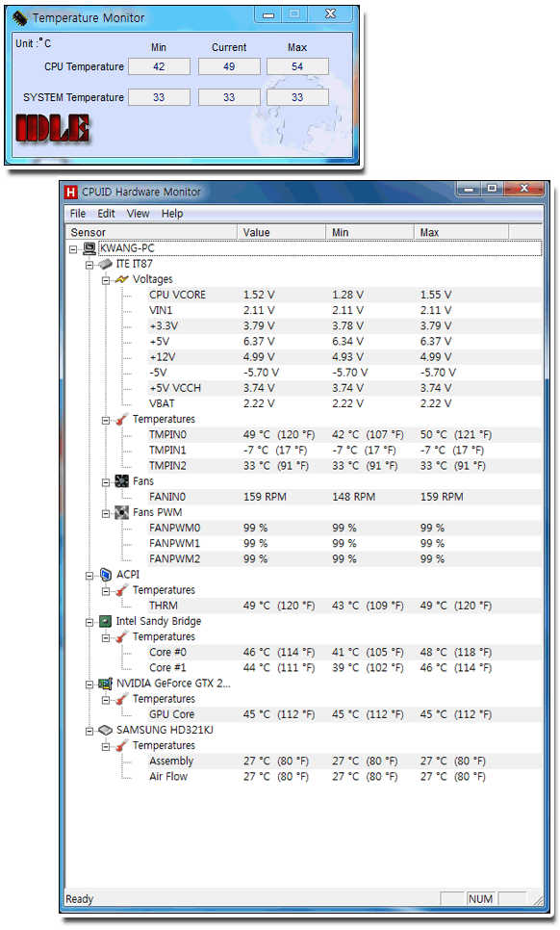Click the Sensor column header

point(151,233)
